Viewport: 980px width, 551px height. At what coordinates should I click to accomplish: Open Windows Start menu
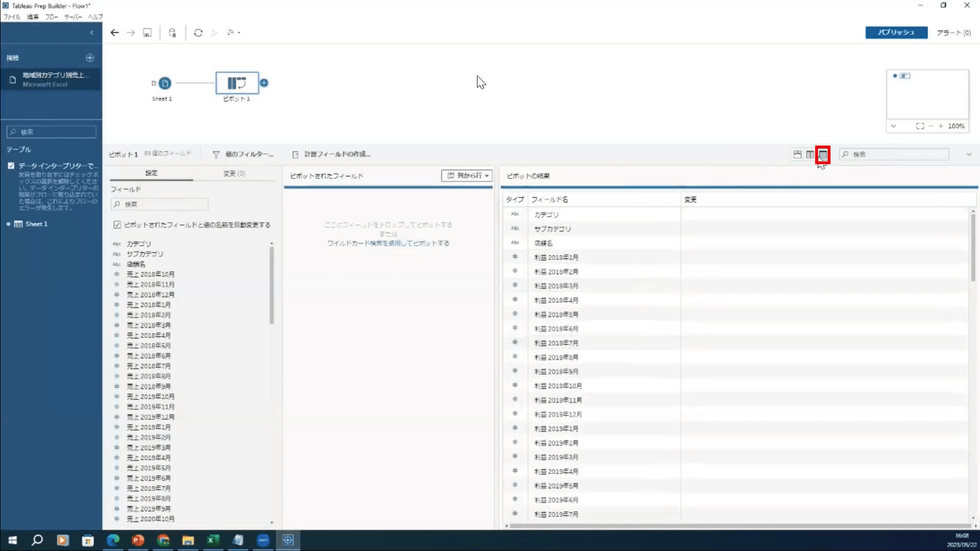tap(13, 540)
